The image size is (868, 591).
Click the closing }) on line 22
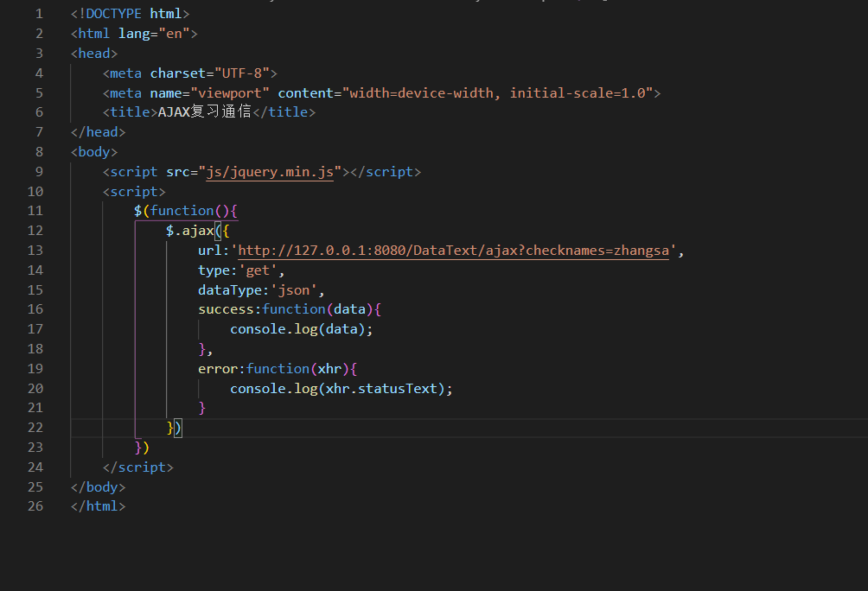click(171, 427)
